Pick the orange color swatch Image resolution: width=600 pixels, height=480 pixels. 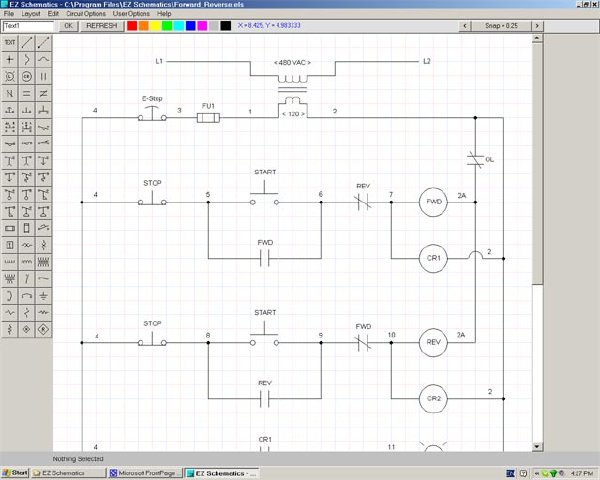144,26
